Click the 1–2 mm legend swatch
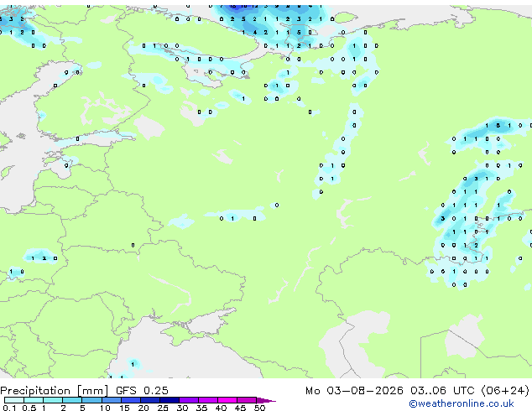The height and width of the screenshot is (411, 532). pyautogui.click(x=53, y=400)
